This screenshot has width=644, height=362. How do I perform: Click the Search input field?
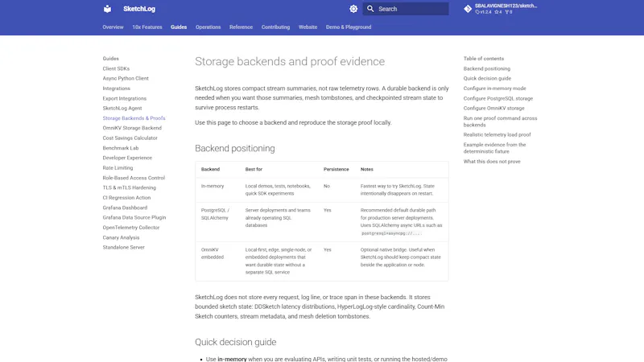406,9
